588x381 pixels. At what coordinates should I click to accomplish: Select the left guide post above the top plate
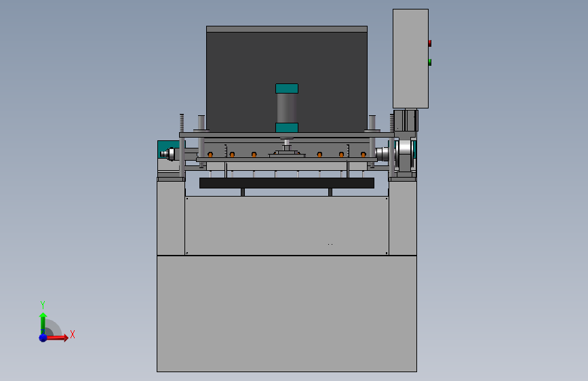(201, 123)
